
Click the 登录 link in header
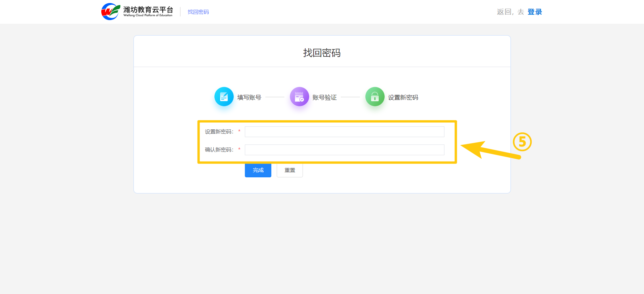535,12
